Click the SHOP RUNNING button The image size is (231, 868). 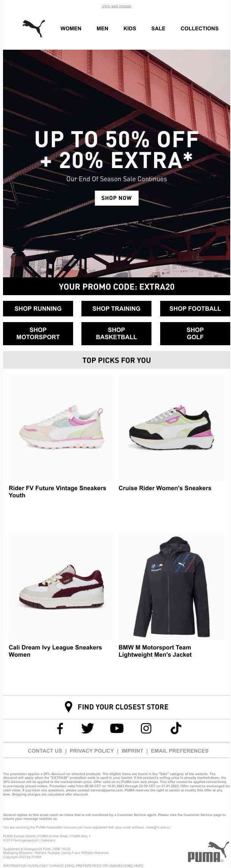38,308
